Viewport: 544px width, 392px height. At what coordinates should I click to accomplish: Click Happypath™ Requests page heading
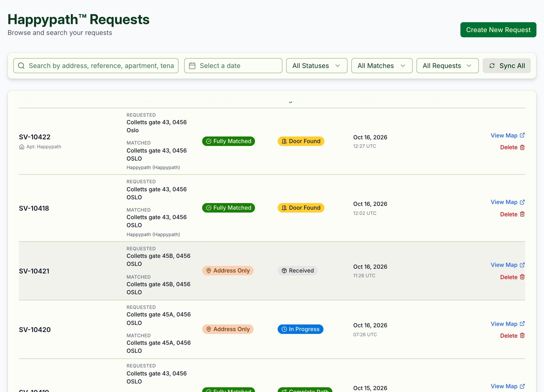78,19
